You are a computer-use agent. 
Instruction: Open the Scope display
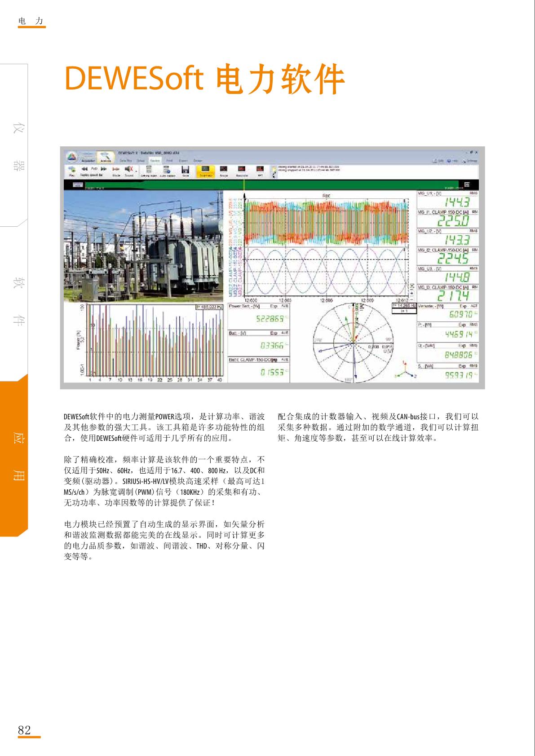coord(223,171)
